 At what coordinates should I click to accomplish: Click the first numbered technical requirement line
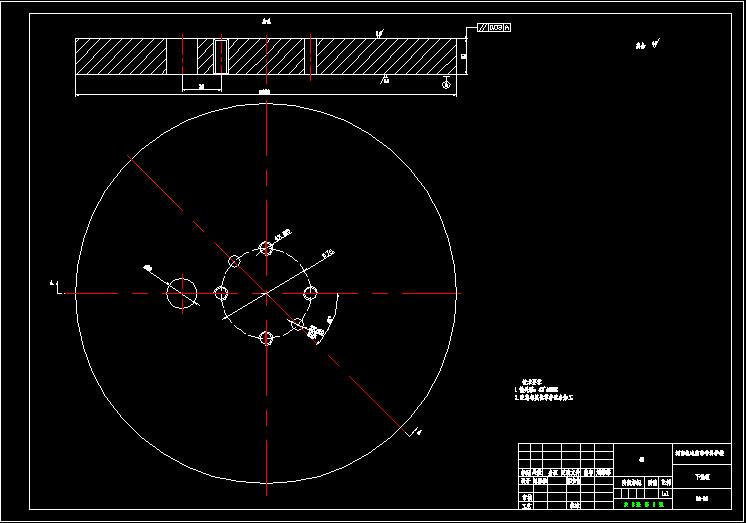[536, 390]
